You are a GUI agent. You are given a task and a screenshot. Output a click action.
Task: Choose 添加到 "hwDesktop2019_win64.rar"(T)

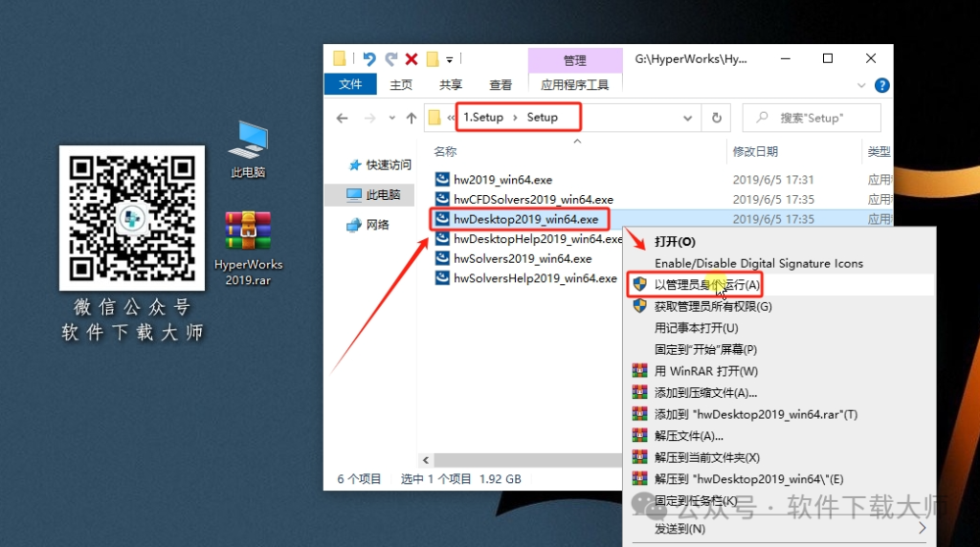point(779,415)
